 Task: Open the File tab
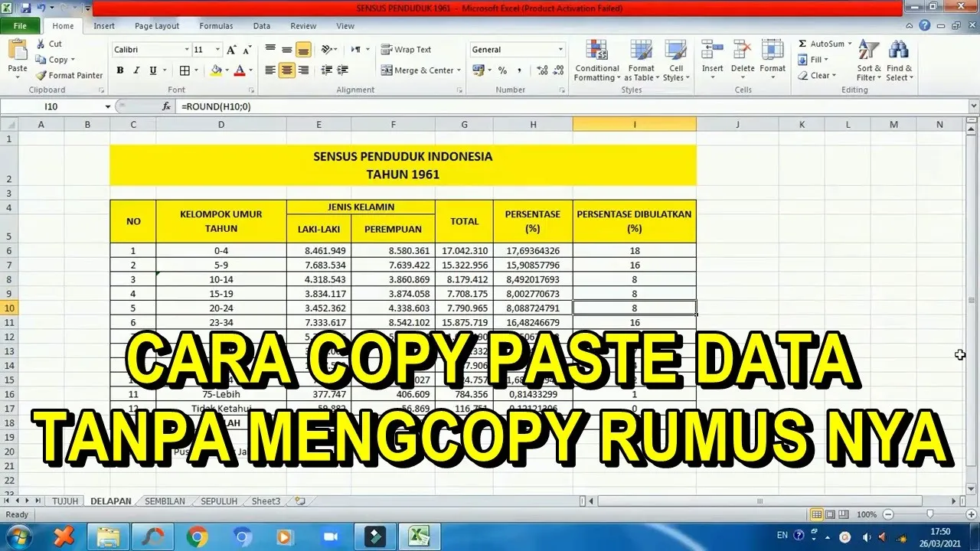pos(21,26)
